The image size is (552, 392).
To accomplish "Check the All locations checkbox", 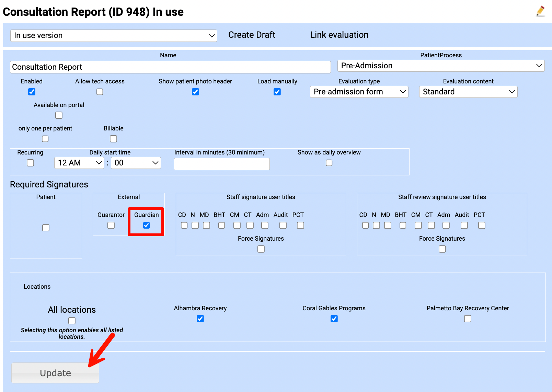I will click(72, 321).
